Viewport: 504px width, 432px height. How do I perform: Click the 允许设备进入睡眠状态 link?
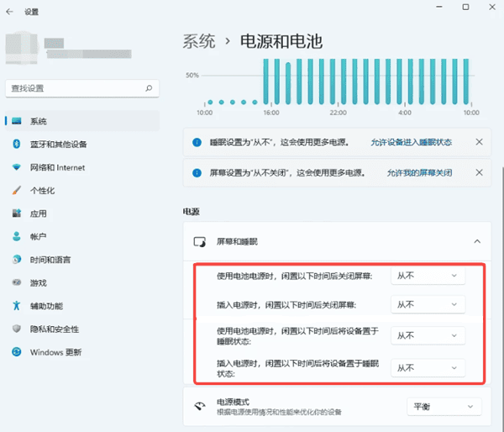411,142
